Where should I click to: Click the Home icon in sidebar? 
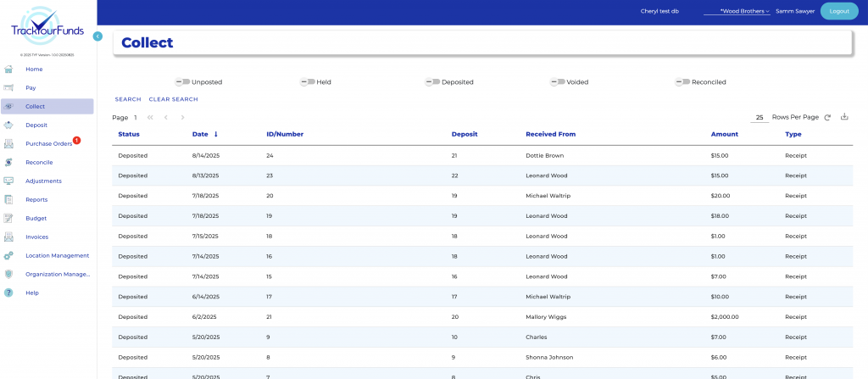pyautogui.click(x=8, y=70)
